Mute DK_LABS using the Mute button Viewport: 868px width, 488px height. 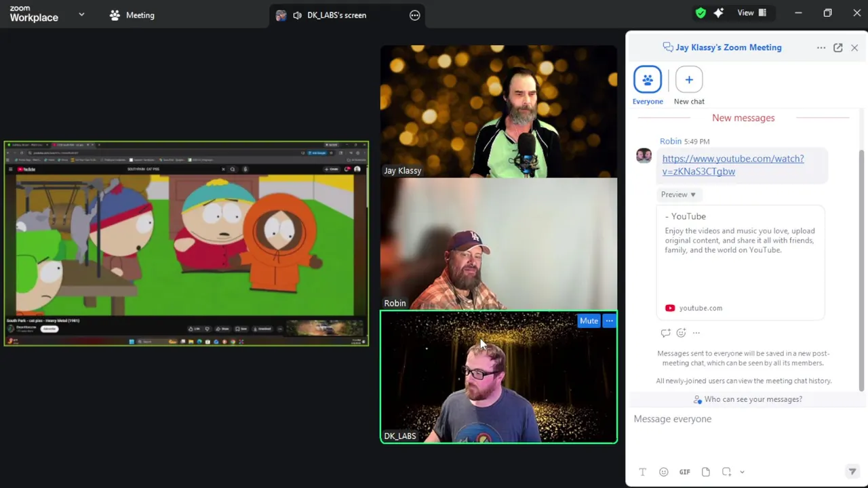[589, 321]
